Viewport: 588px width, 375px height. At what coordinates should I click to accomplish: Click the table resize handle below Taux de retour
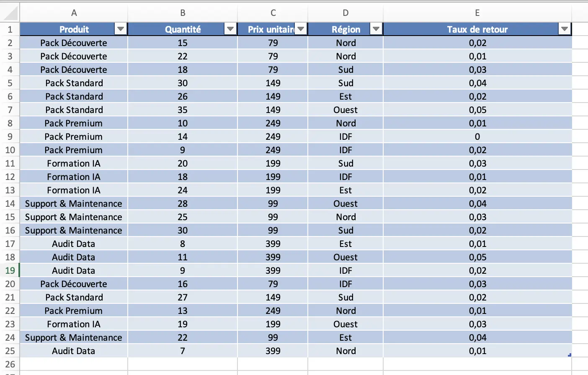[x=570, y=354]
